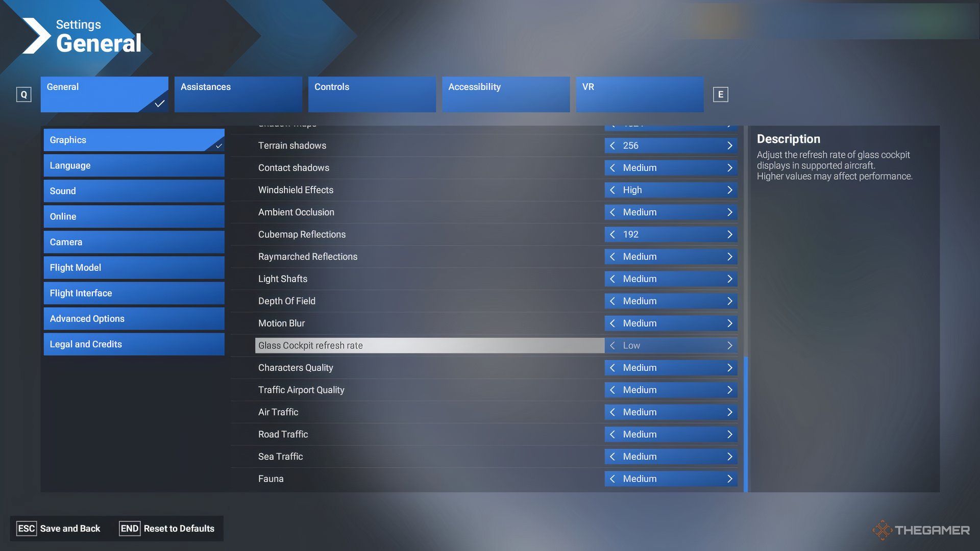
Task: Click the right arrow icon for Light Shafts
Action: [730, 279]
